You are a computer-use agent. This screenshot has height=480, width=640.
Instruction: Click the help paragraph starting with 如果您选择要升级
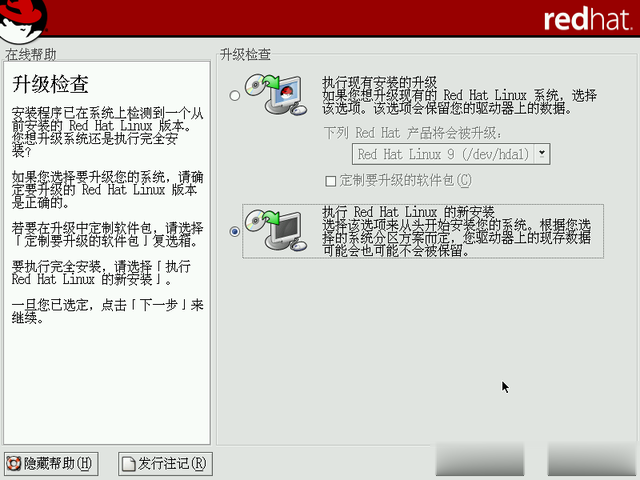[107, 190]
